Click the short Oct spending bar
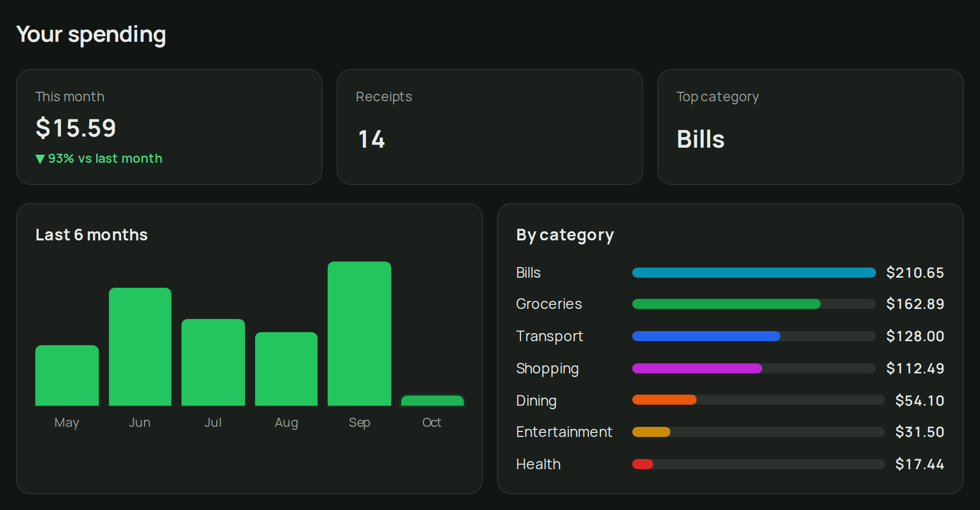Image resolution: width=980 pixels, height=510 pixels. tap(433, 401)
